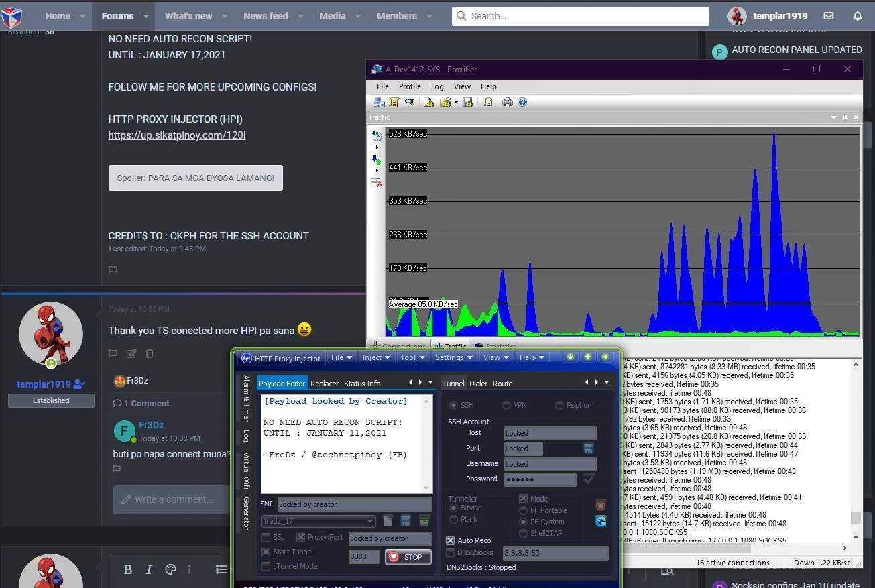Click the green right-arrow button in HTTP Proxy Injector
Image resolution: width=875 pixels, height=588 pixels.
605,357
